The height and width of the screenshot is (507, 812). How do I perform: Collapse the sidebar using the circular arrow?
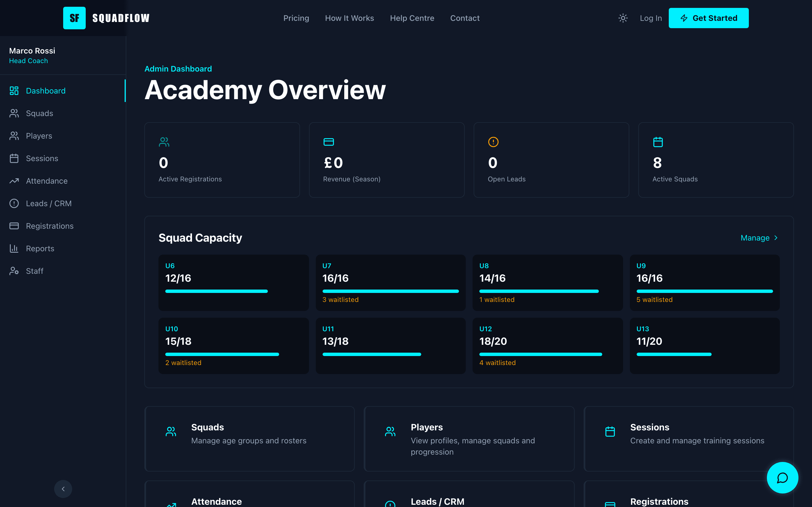tap(63, 489)
